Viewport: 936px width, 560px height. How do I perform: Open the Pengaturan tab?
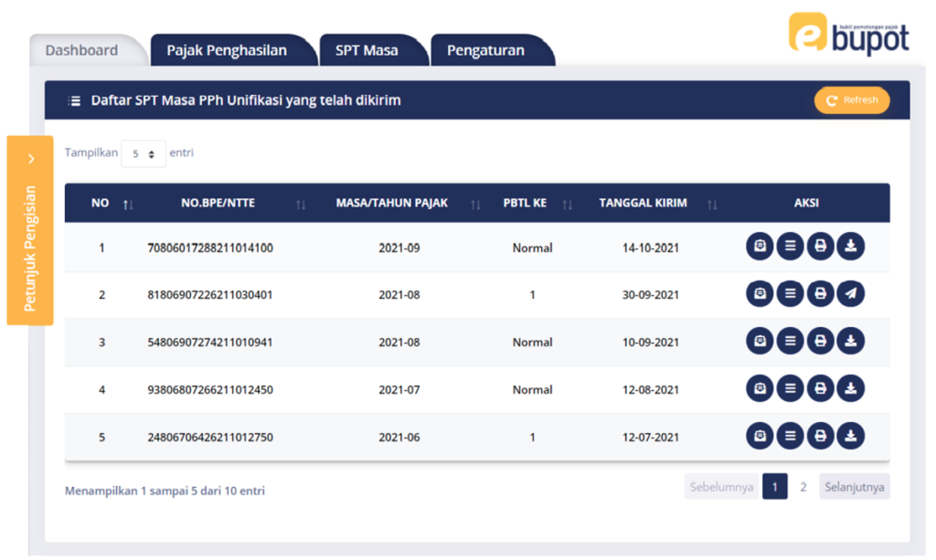coord(485,50)
